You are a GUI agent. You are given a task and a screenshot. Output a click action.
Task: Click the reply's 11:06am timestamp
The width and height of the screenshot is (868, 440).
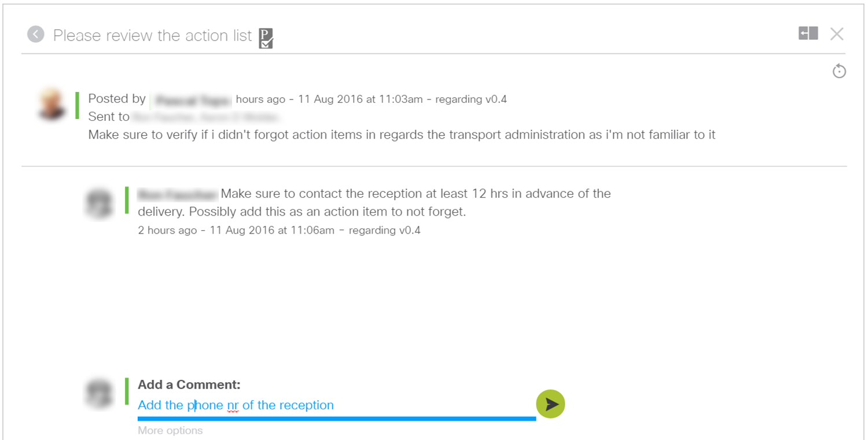coord(272,231)
